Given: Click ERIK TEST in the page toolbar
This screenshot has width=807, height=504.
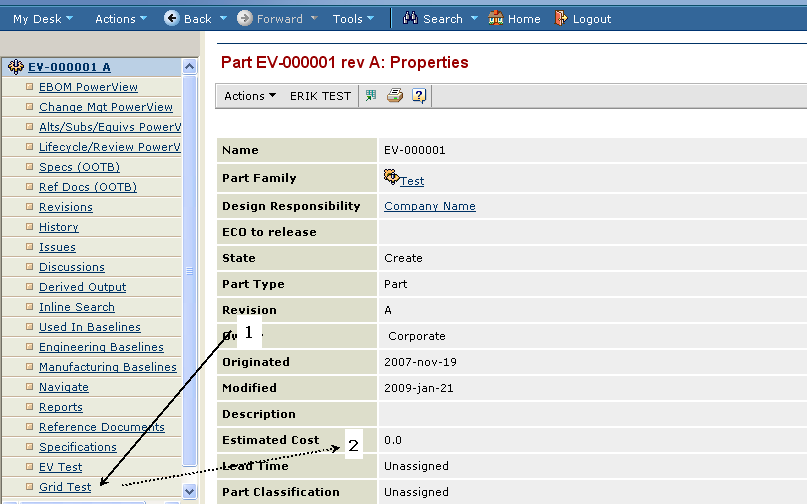Looking at the screenshot, I should click(x=320, y=96).
